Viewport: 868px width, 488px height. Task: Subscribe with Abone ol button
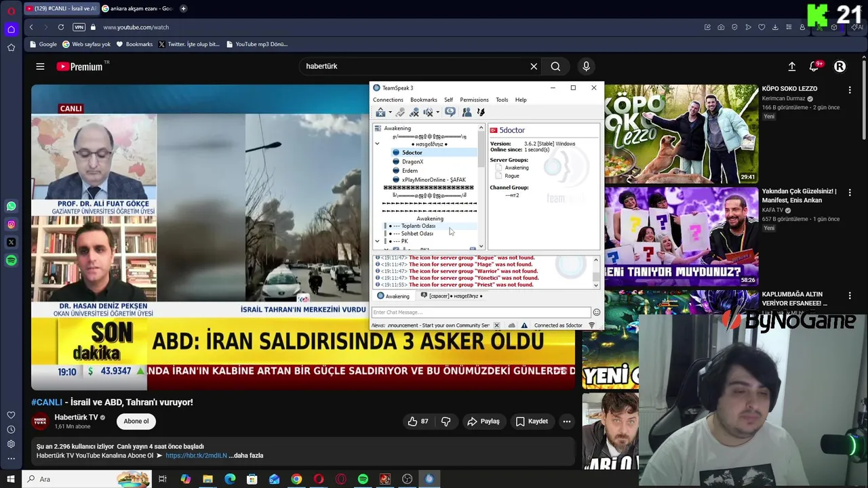[136, 421]
